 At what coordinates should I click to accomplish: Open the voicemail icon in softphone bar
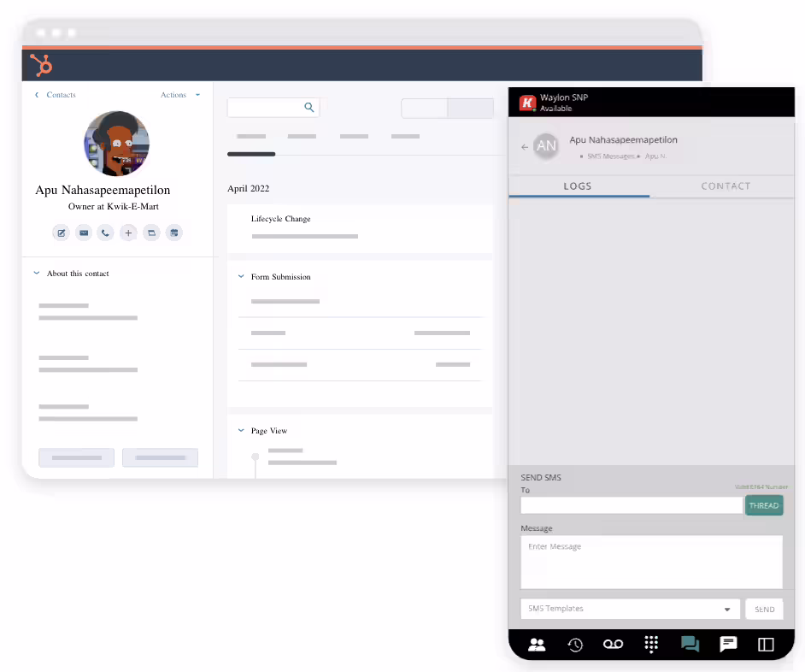[x=613, y=645]
